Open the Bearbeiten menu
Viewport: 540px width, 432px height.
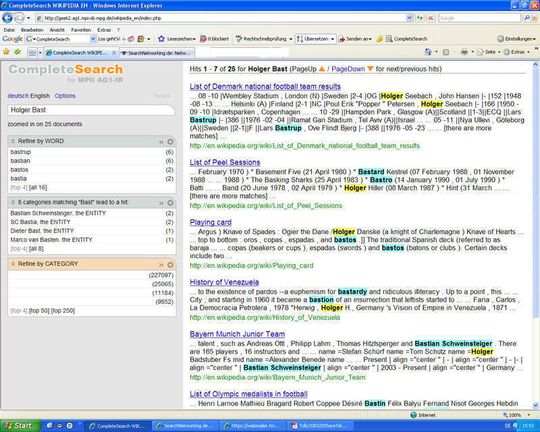(x=32, y=30)
